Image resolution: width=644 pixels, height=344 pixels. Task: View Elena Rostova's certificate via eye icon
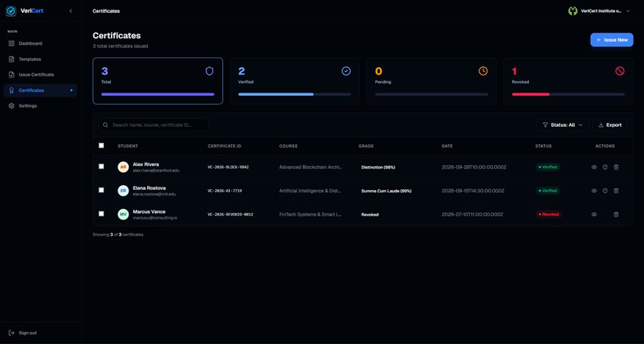[594, 191]
